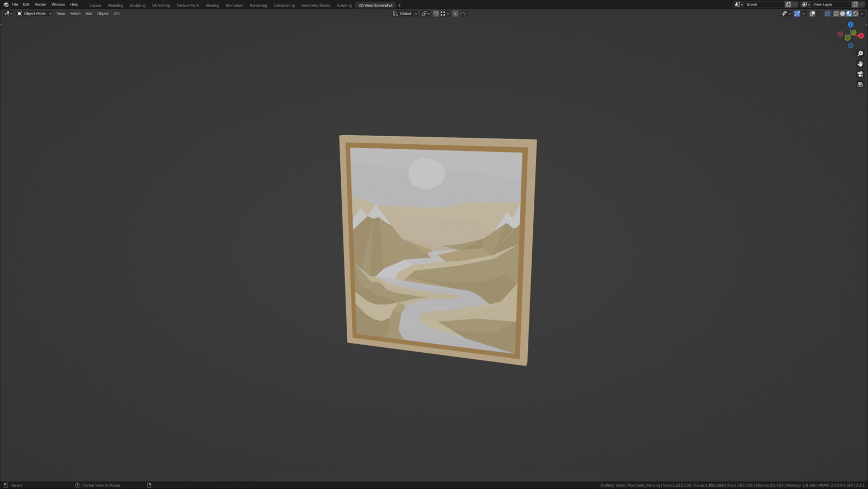Image resolution: width=868 pixels, height=489 pixels.
Task: Toggle camera view with the camera icon
Action: pyautogui.click(x=860, y=74)
